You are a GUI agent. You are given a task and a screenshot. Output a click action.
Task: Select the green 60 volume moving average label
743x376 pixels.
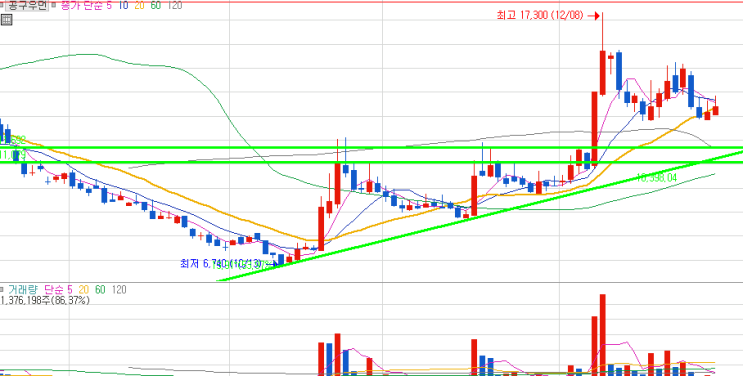point(100,289)
